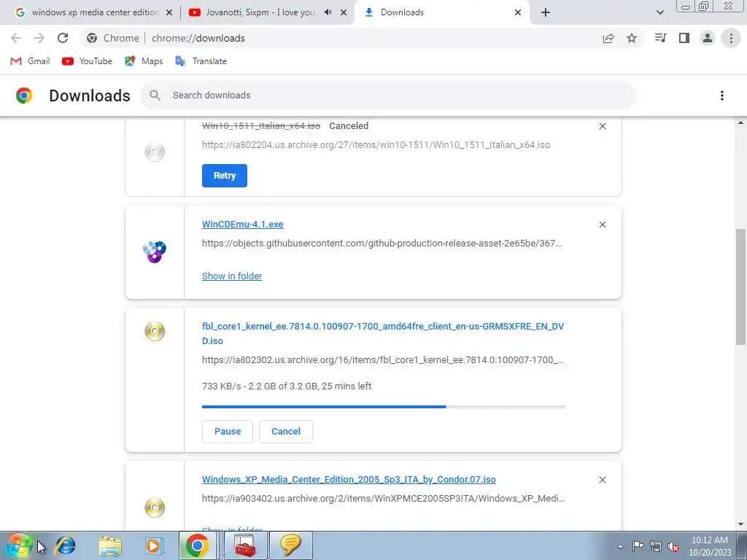
Task: Click the disc icon of fbl_core1_kernel ISO
Action: click(x=155, y=331)
